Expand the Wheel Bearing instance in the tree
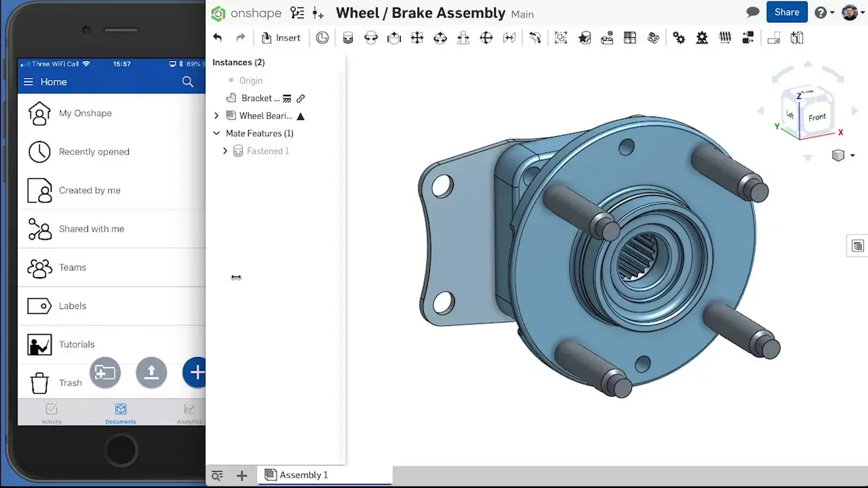 click(216, 115)
